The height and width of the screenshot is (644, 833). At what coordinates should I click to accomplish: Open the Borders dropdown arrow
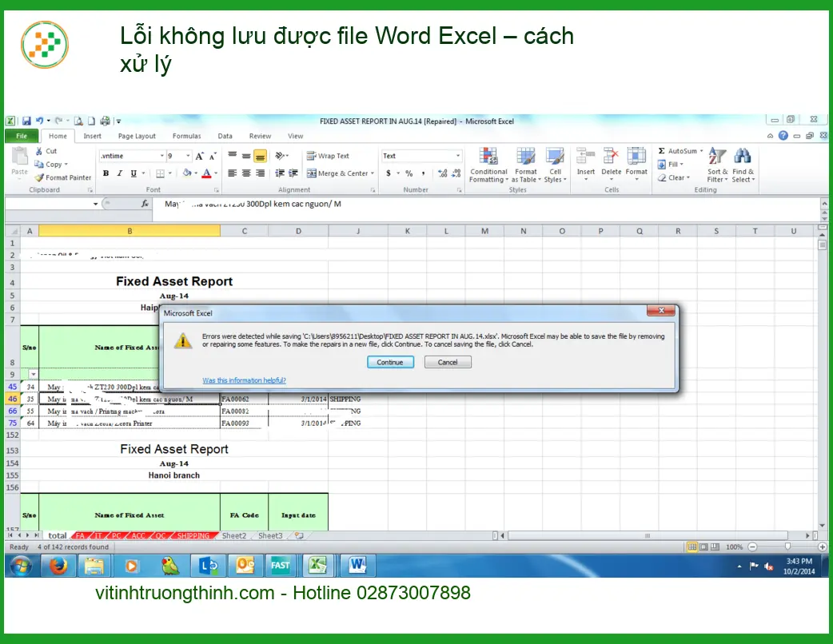click(x=170, y=173)
